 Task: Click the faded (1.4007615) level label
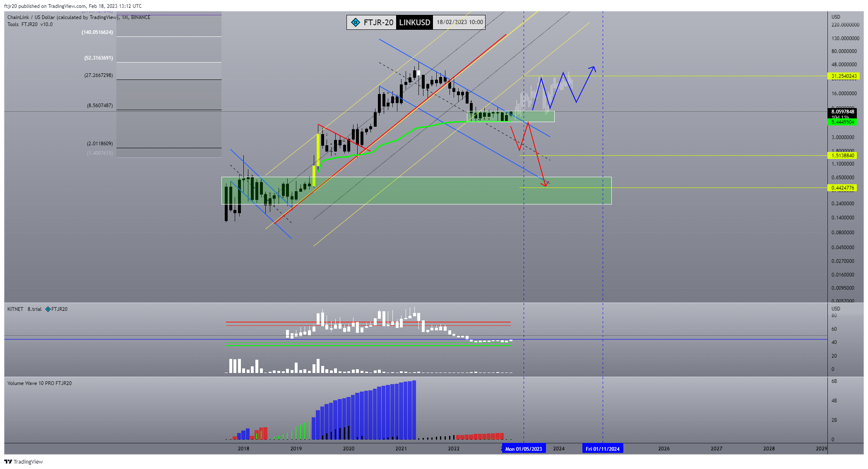tap(100, 153)
